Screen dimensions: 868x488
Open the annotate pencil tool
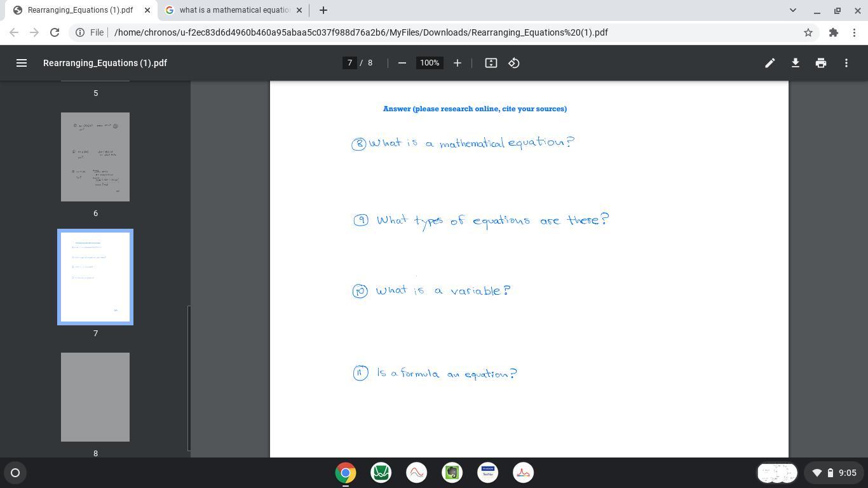point(770,63)
